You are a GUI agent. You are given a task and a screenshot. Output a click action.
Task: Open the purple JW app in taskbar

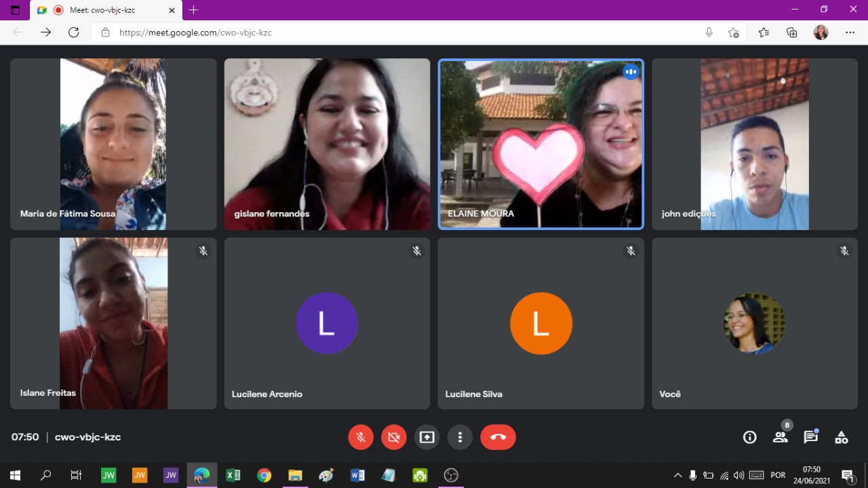point(171,475)
